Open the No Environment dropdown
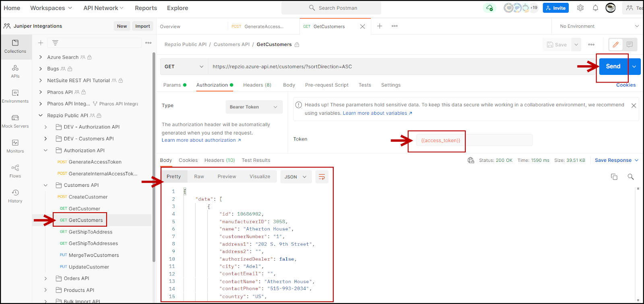This screenshot has height=304, width=644. click(x=599, y=26)
